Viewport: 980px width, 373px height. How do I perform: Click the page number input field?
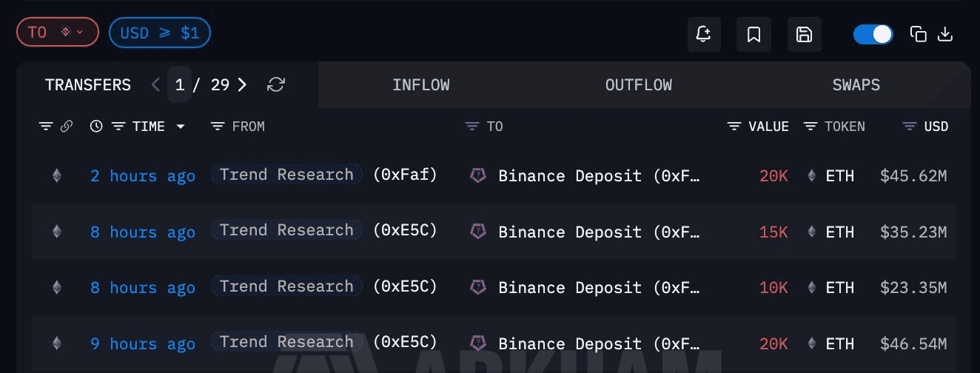(x=180, y=84)
